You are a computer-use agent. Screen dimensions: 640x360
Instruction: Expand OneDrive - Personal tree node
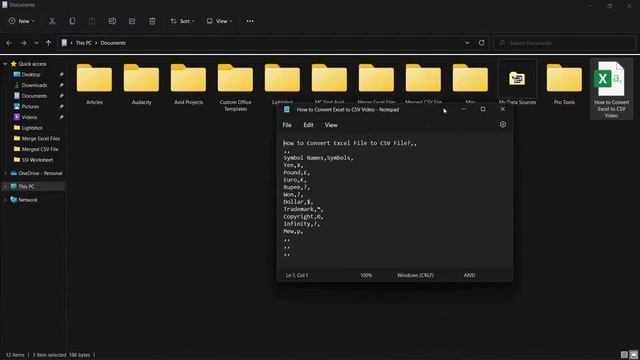tap(5, 173)
